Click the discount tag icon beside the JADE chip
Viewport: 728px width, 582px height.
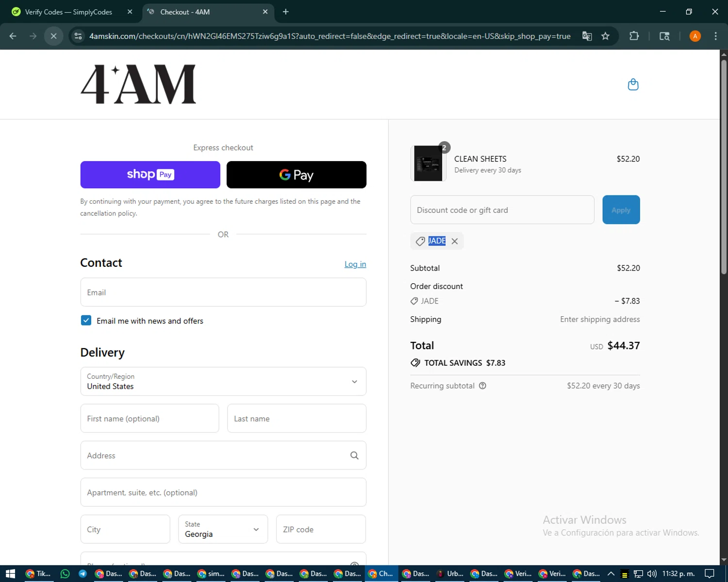pyautogui.click(x=420, y=241)
